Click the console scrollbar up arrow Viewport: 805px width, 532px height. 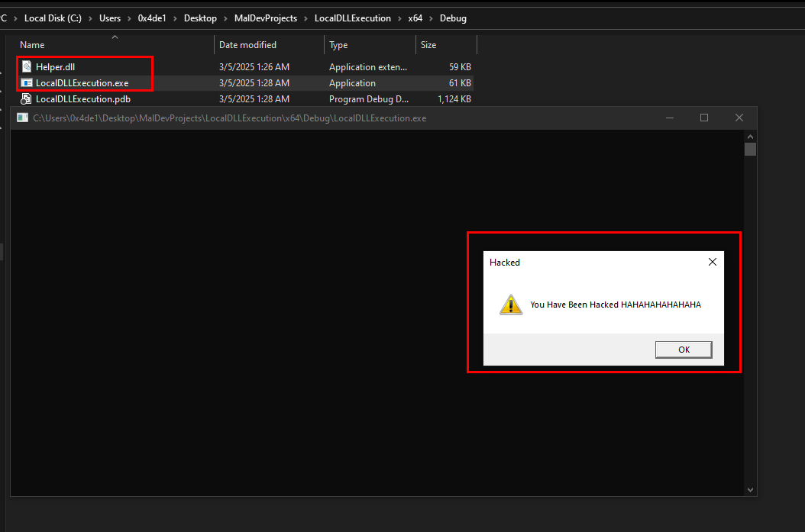click(750, 137)
